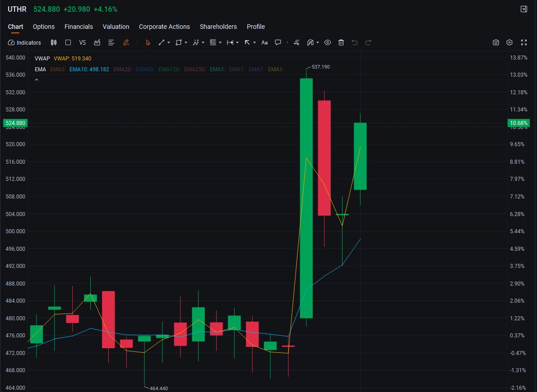537x392 pixels.
Task: Select the freehand brush tool
Action: (x=296, y=42)
